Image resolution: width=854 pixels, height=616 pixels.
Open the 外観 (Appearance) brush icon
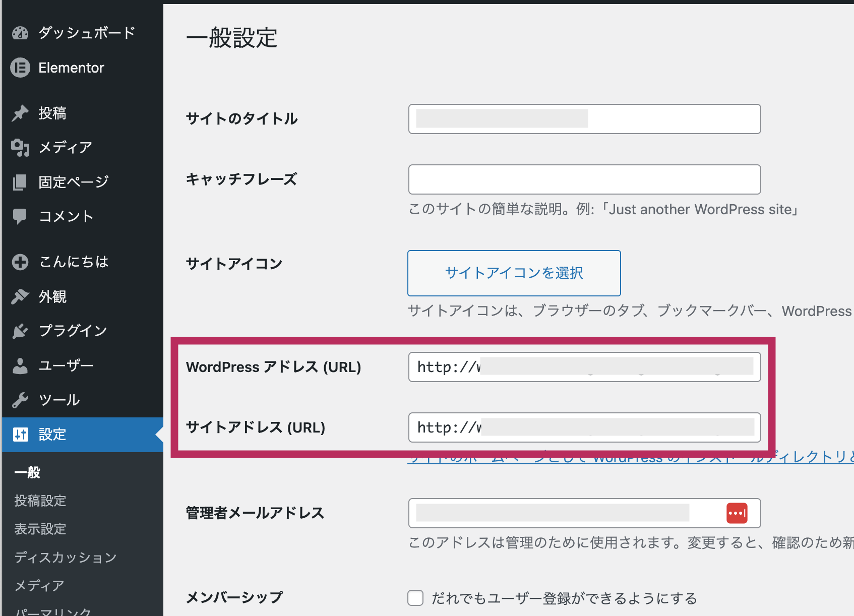[20, 296]
